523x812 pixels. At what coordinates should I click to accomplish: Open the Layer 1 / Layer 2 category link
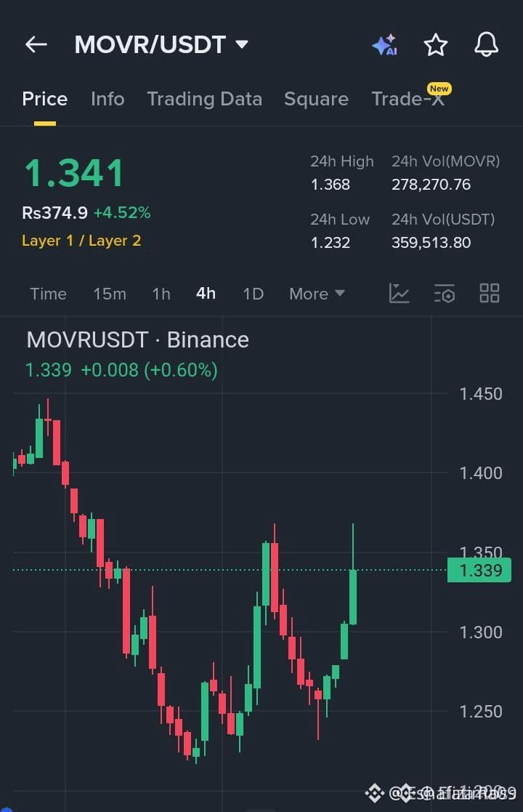pos(81,241)
